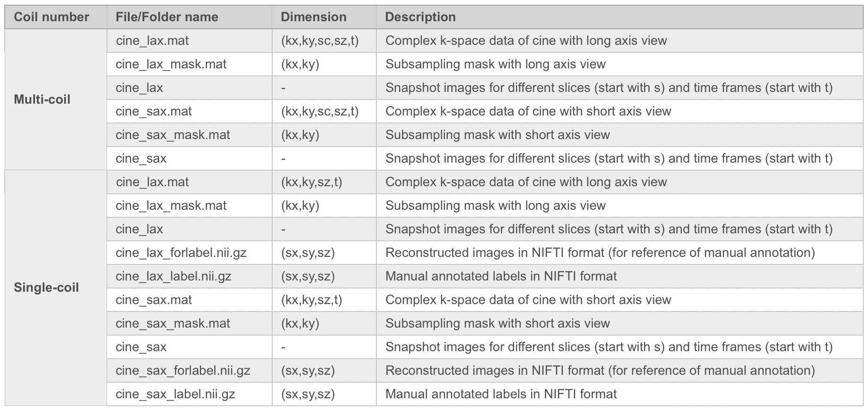
Task: Click the cine_sax folder in the Single-coil section
Action: pyautogui.click(x=141, y=347)
